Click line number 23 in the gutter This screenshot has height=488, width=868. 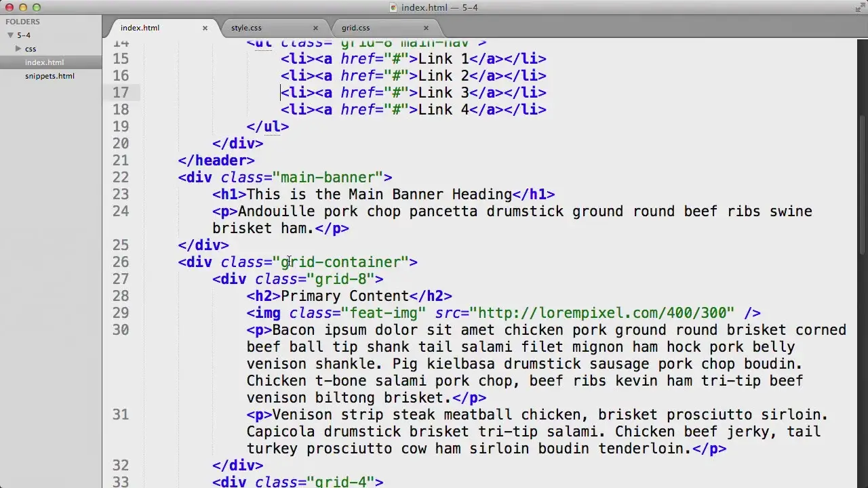coord(121,195)
